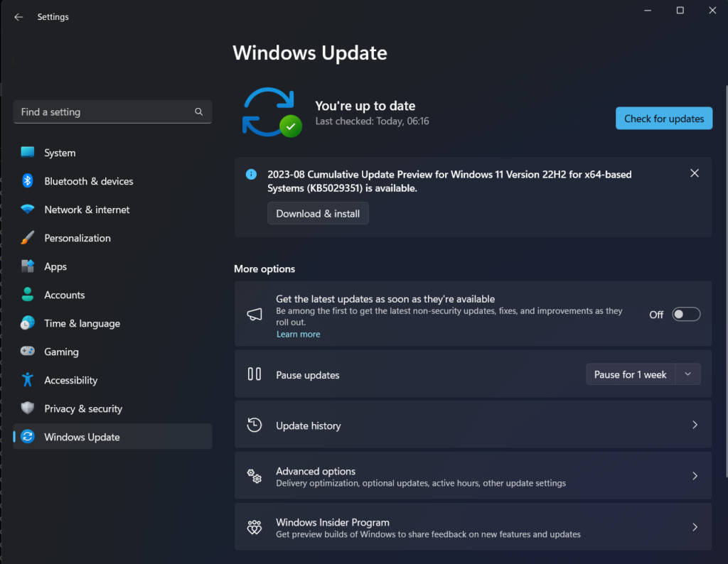
Task: Click inside the Find a setting search box
Action: 112,112
